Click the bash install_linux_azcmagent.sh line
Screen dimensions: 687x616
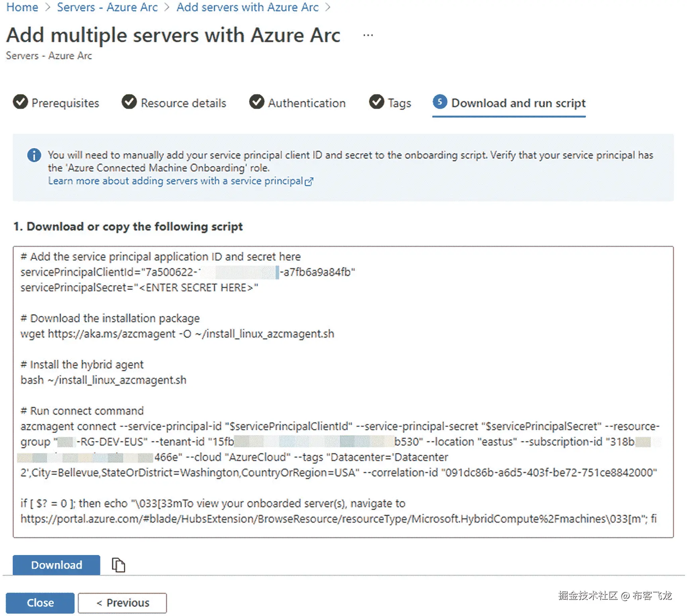coord(104,380)
